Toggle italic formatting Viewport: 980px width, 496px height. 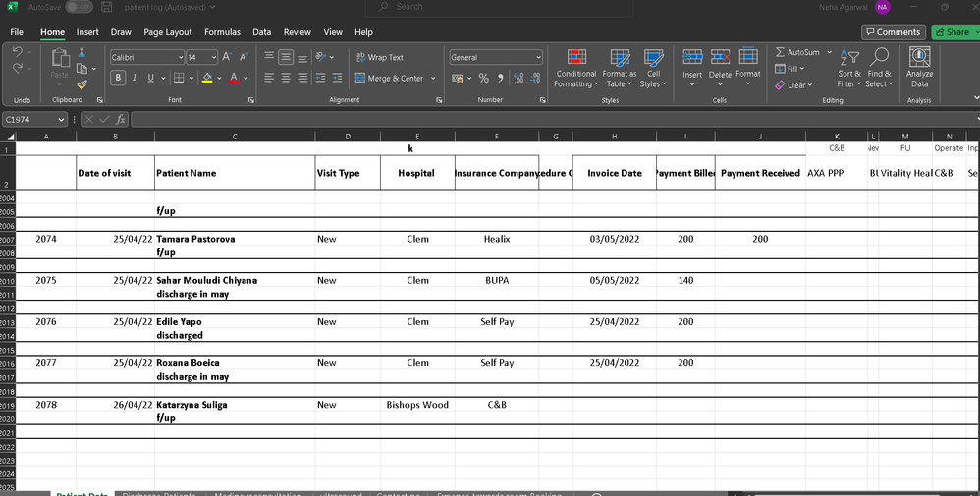[x=136, y=78]
